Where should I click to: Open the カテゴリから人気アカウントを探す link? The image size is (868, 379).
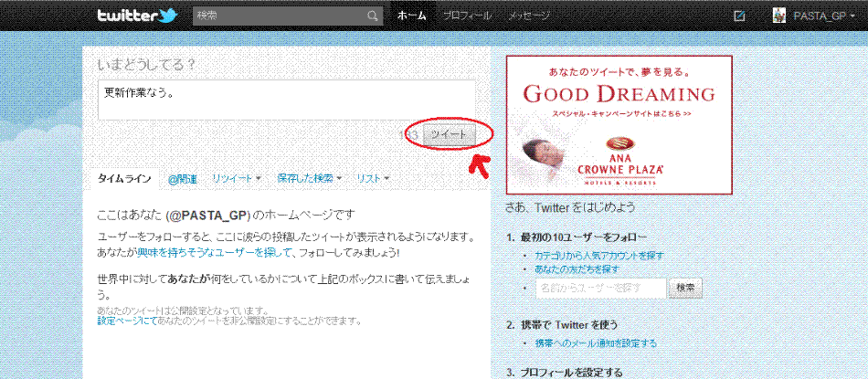point(599,256)
